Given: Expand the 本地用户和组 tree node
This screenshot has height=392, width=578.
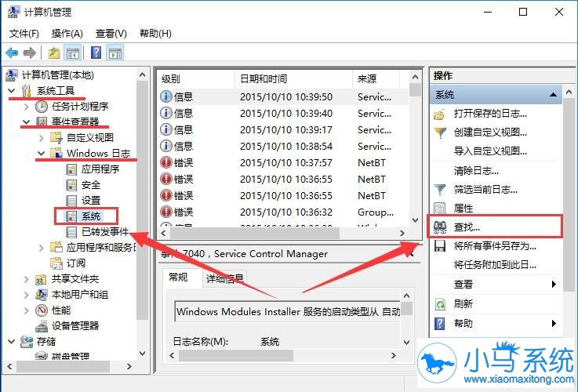Looking at the screenshot, I should 26,295.
